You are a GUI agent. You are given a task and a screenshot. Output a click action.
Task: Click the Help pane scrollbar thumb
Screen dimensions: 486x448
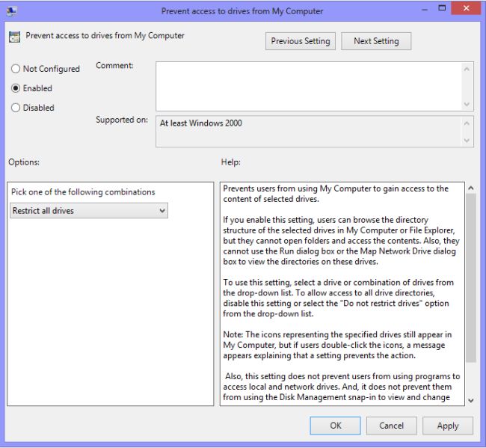[x=471, y=277]
